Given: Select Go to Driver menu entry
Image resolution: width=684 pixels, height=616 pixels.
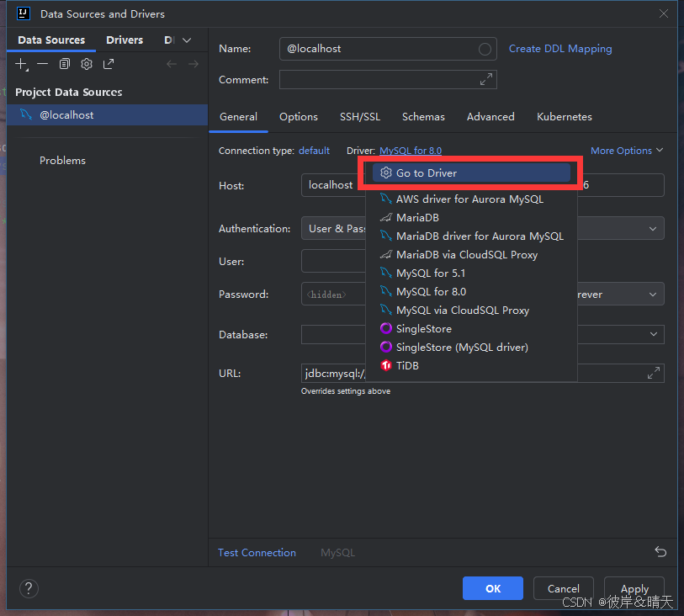Looking at the screenshot, I should [x=471, y=173].
